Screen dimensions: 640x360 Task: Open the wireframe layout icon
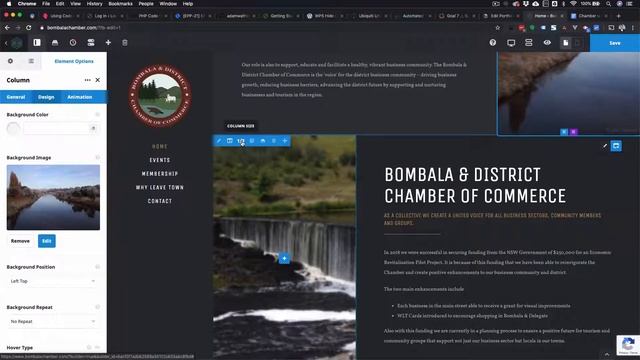pyautogui.click(x=529, y=42)
